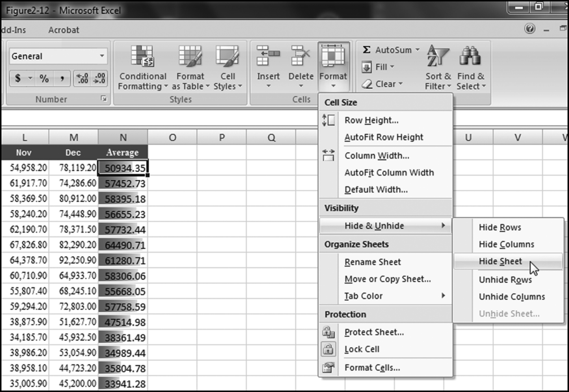Click the Average header cell
569x392 pixels.
123,152
